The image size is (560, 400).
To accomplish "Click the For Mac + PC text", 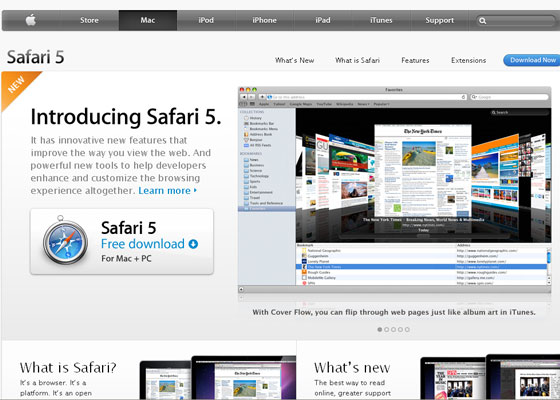I will coord(126,258).
